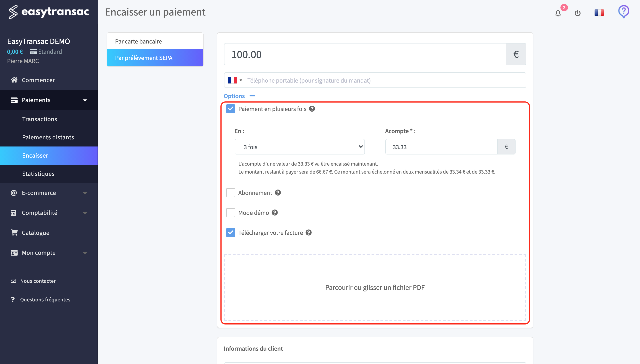This screenshot has width=640, height=364.
Task: Open Encaisser menu item
Action: pyautogui.click(x=49, y=156)
